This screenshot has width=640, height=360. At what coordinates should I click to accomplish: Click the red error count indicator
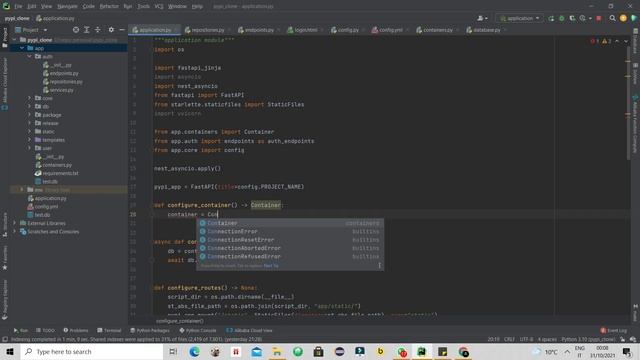(595, 41)
